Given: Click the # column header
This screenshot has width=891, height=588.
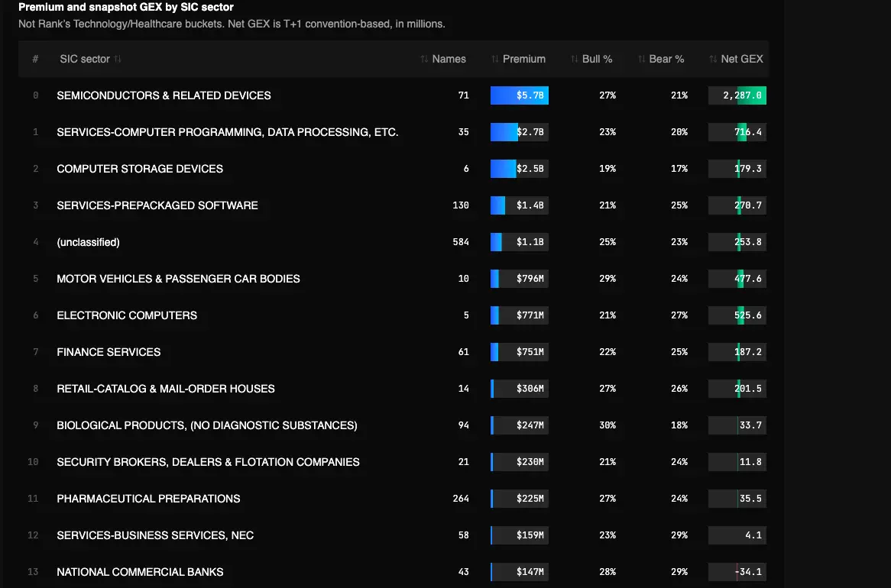Looking at the screenshot, I should click(35, 59).
